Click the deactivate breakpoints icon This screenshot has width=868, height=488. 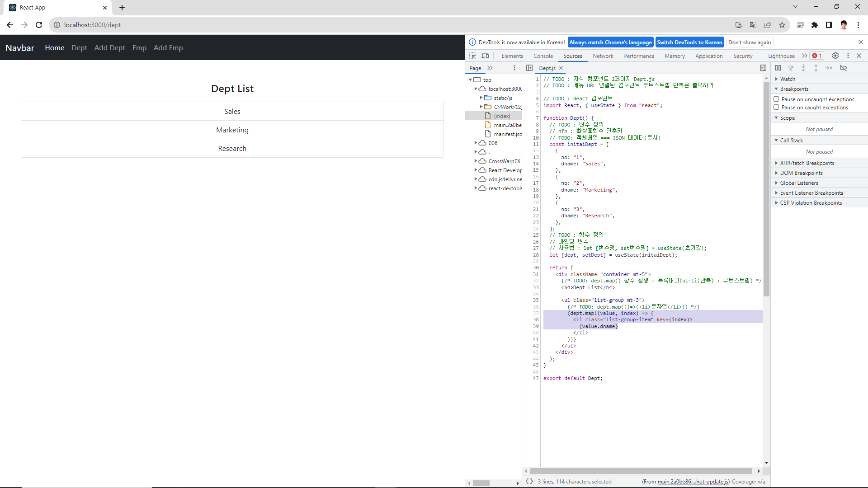[843, 68]
